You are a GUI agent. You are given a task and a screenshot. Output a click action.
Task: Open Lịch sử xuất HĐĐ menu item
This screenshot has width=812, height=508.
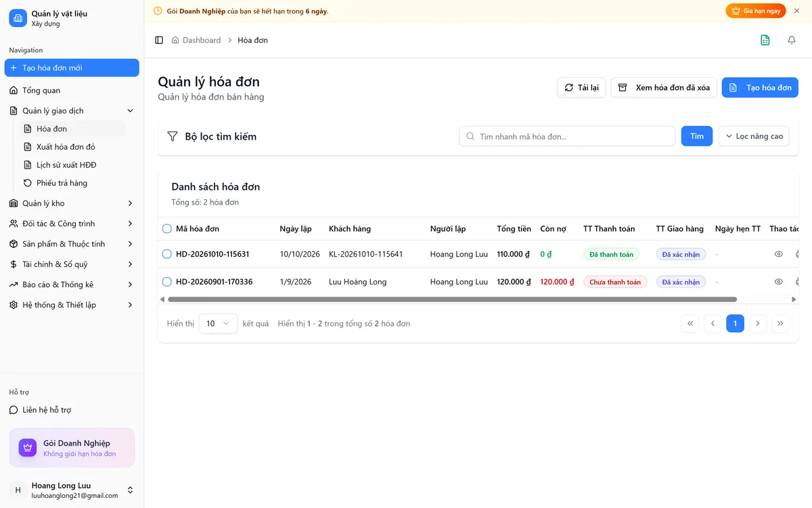click(x=73, y=165)
